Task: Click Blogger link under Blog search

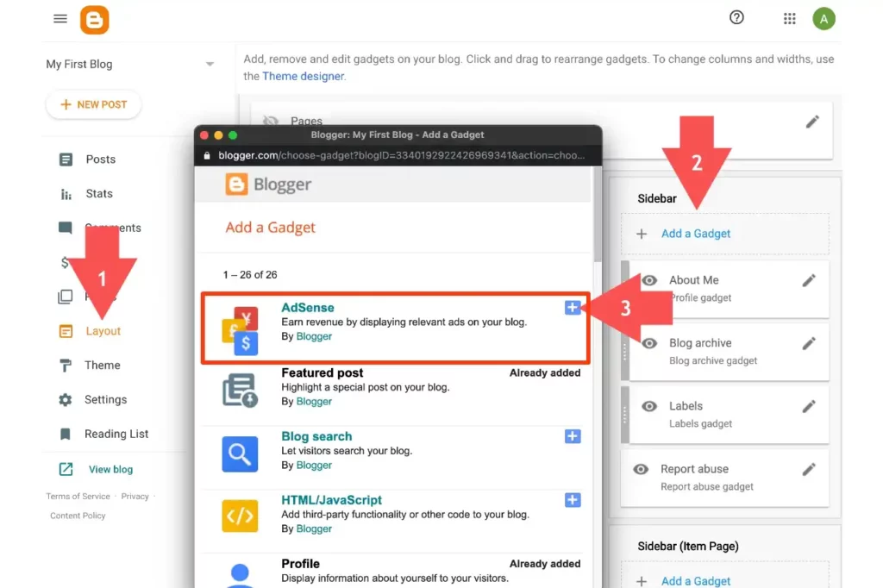Action: [314, 466]
